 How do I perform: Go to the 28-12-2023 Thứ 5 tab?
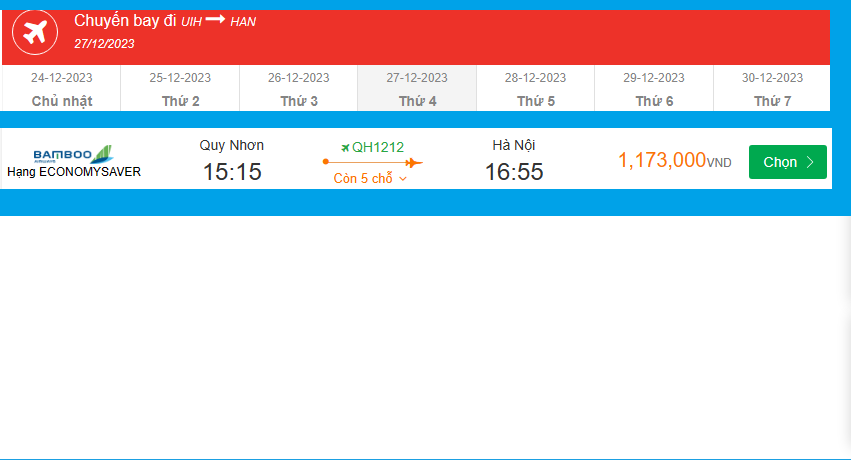pos(535,89)
